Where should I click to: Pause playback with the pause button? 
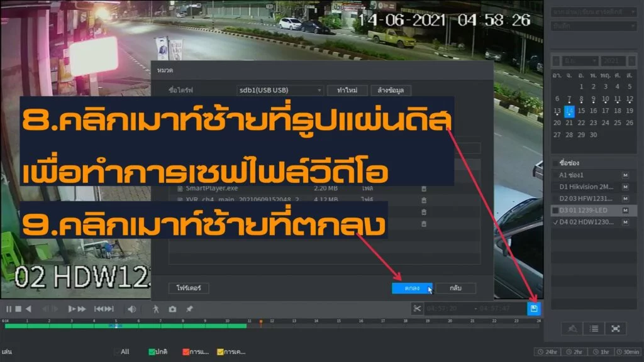coord(8,309)
